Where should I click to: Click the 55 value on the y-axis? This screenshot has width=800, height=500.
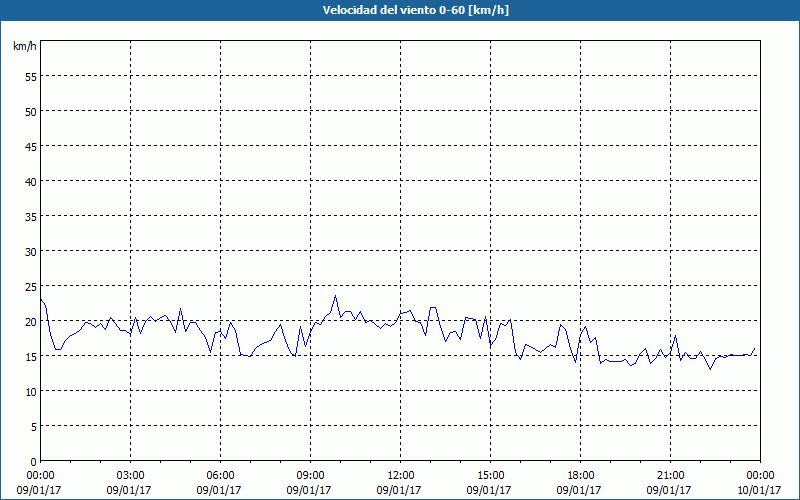(x=31, y=76)
